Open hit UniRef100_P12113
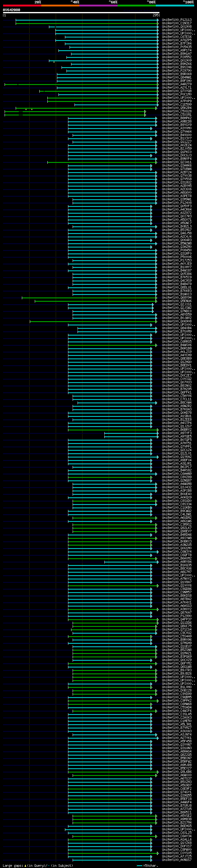 point(177,20)
